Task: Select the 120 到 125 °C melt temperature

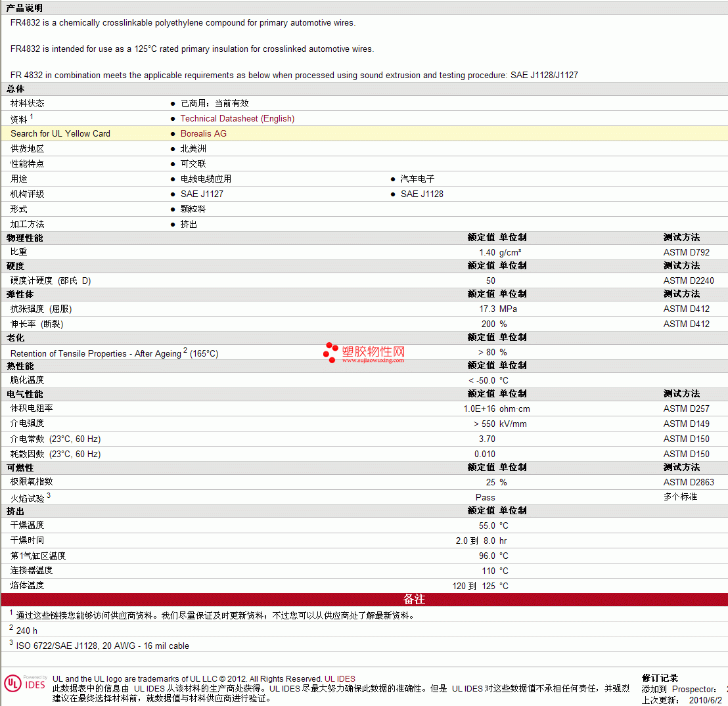Action: pos(480,586)
